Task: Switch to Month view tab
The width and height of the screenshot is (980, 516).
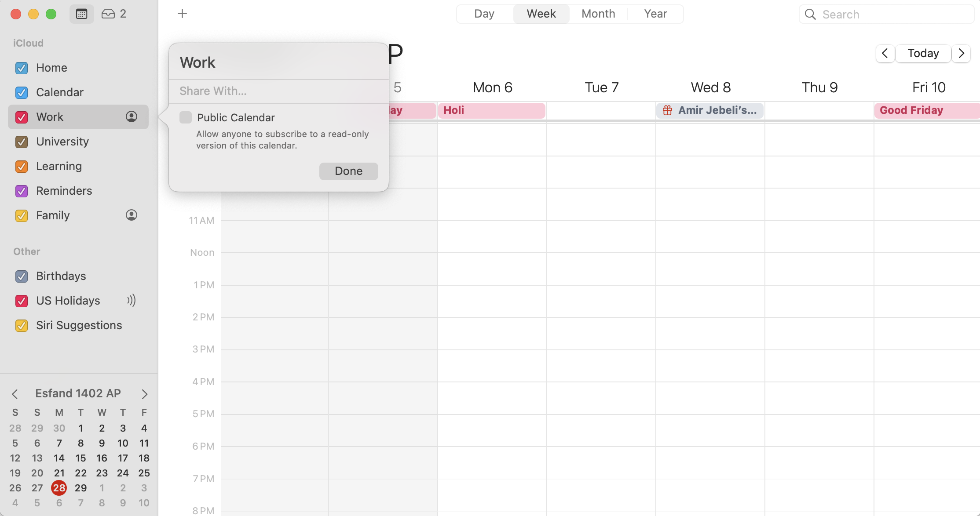Action: tap(598, 14)
